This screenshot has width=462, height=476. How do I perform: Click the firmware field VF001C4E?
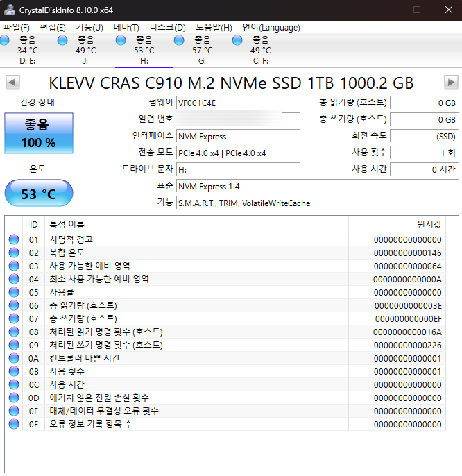pos(239,103)
